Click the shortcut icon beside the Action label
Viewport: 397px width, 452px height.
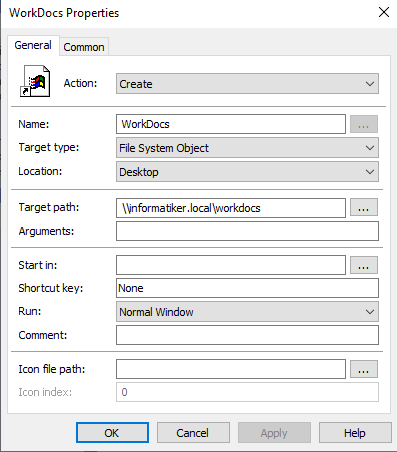[35, 81]
